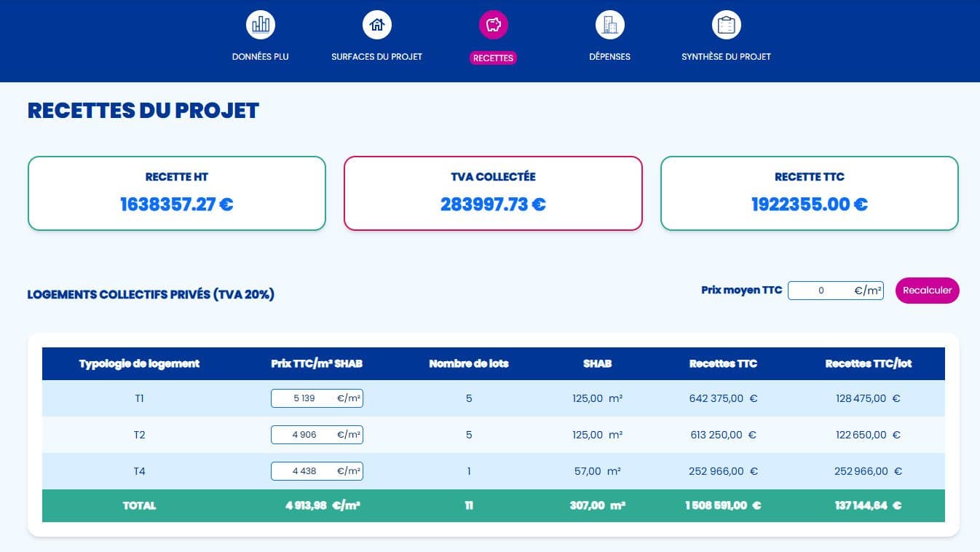
Task: Switch to the Données PLU tab label
Action: [x=261, y=57]
